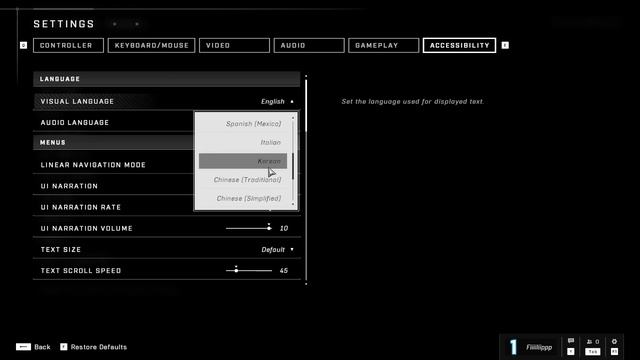Open the player profile name Fiiiilippp
640x360 pixels.
tap(539, 347)
